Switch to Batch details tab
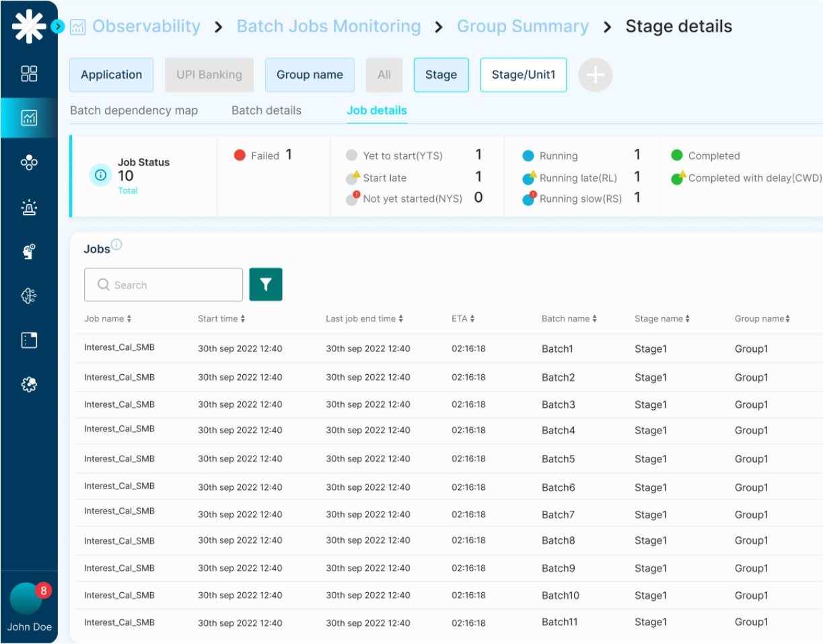Image resolution: width=823 pixels, height=644 pixels. [266, 110]
